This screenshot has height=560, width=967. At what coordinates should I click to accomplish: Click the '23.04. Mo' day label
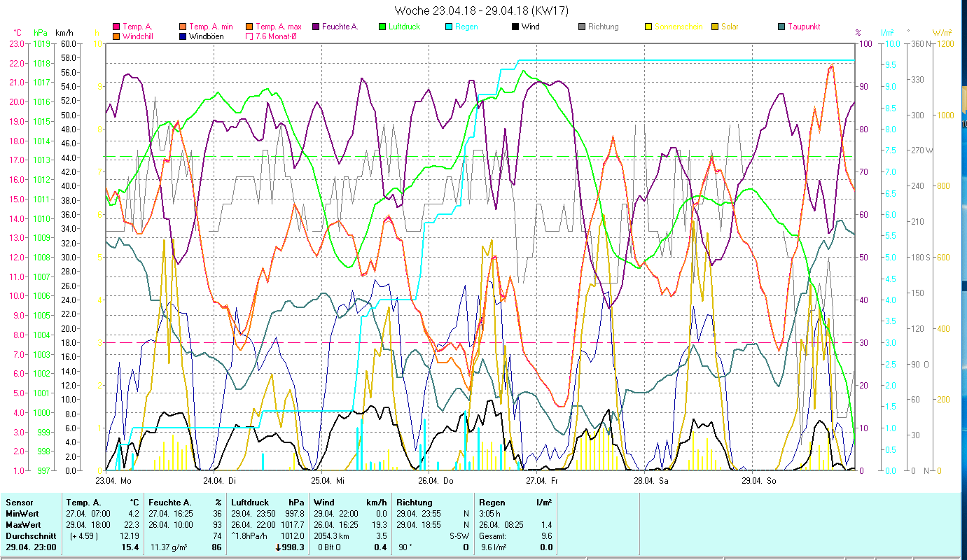tap(113, 480)
